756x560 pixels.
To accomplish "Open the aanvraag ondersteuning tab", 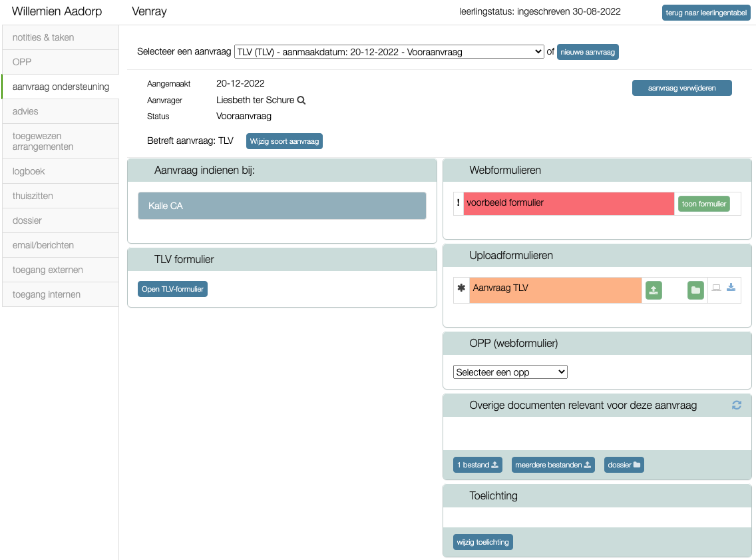I will pos(61,87).
